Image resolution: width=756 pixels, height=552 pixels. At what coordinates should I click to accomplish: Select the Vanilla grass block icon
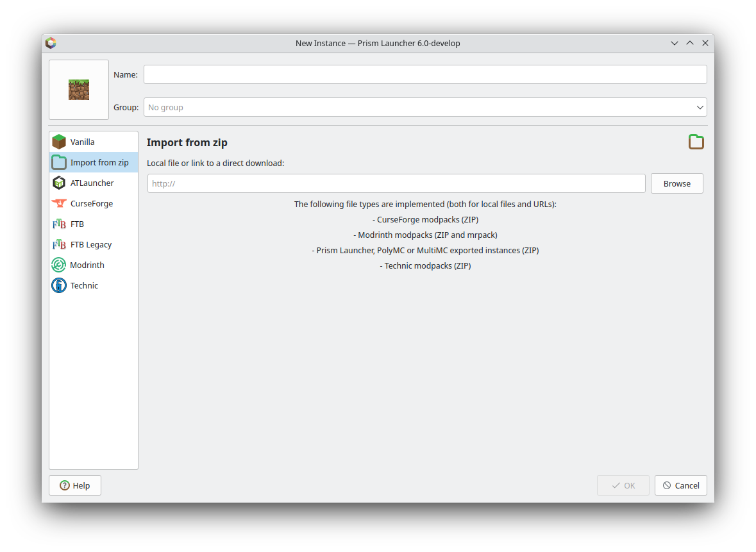[59, 141]
